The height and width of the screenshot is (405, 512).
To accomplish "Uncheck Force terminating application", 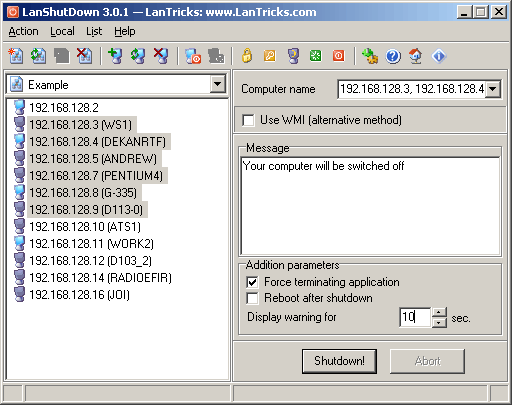I will point(252,282).
